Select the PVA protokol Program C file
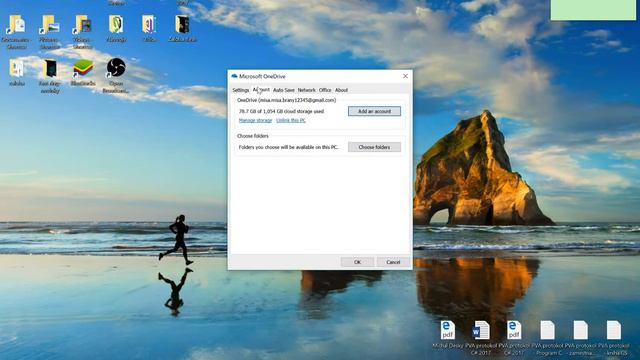This screenshot has height=360, width=640. pos(547,337)
